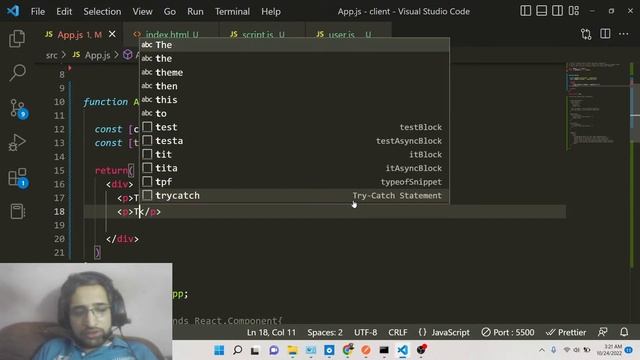Click the bottom activity bar panel icon
Screen dimensions: 640x360
click(x=17, y=211)
